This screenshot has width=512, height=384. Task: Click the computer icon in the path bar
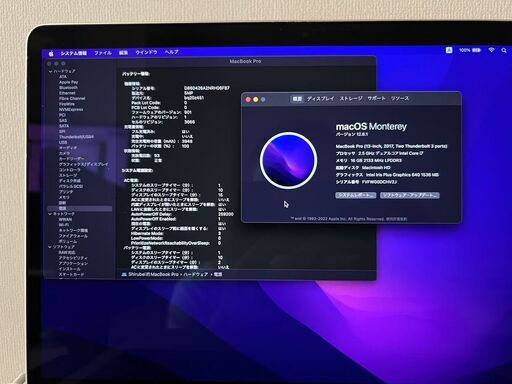(x=124, y=274)
